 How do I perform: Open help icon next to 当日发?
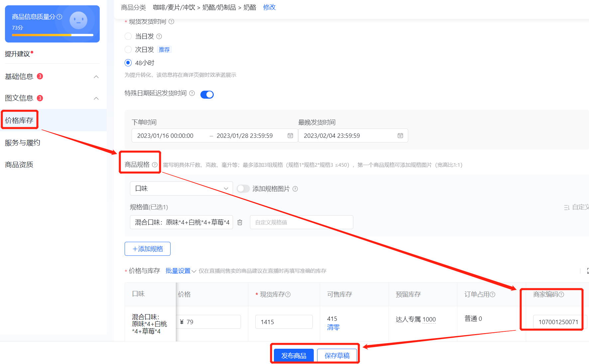[x=159, y=36]
